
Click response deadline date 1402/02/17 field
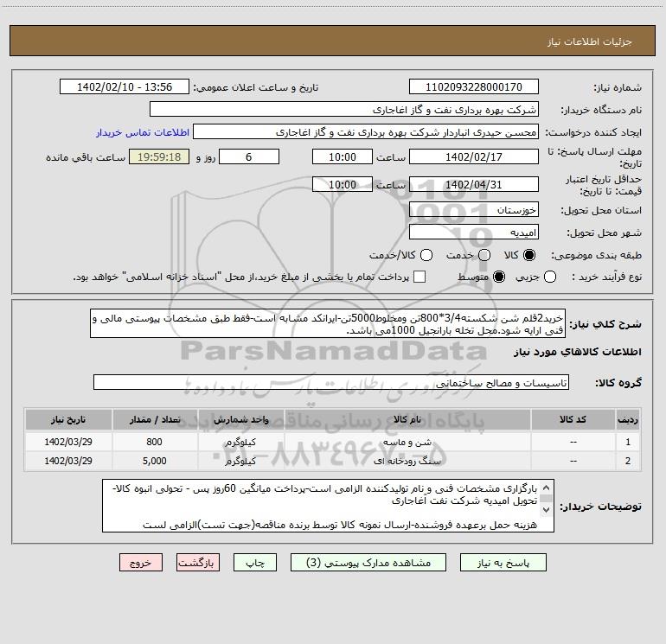(x=474, y=156)
